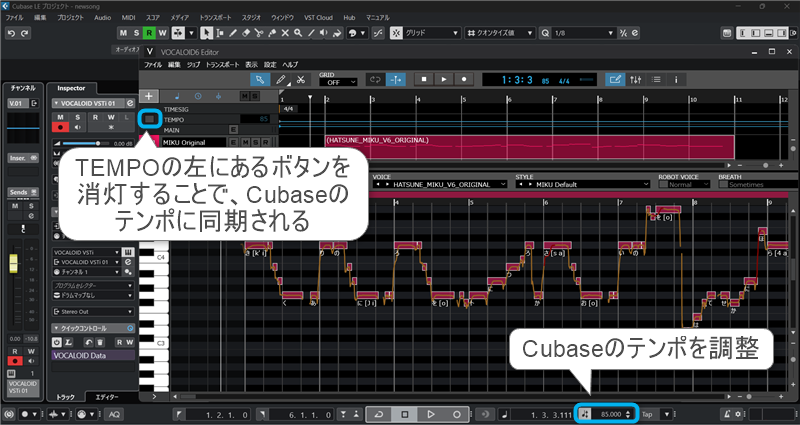Toggle Cubase tempo track activation icon
This screenshot has height=425, width=800.
coord(585,414)
